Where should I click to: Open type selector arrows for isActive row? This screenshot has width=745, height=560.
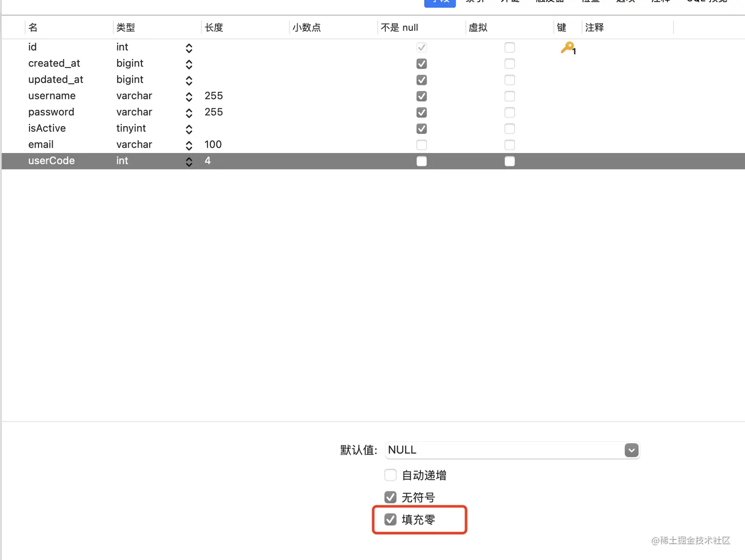189,129
